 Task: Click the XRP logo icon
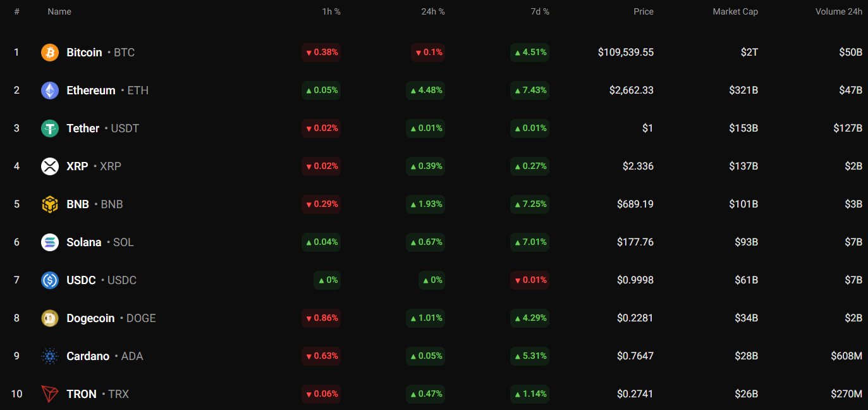coord(50,166)
